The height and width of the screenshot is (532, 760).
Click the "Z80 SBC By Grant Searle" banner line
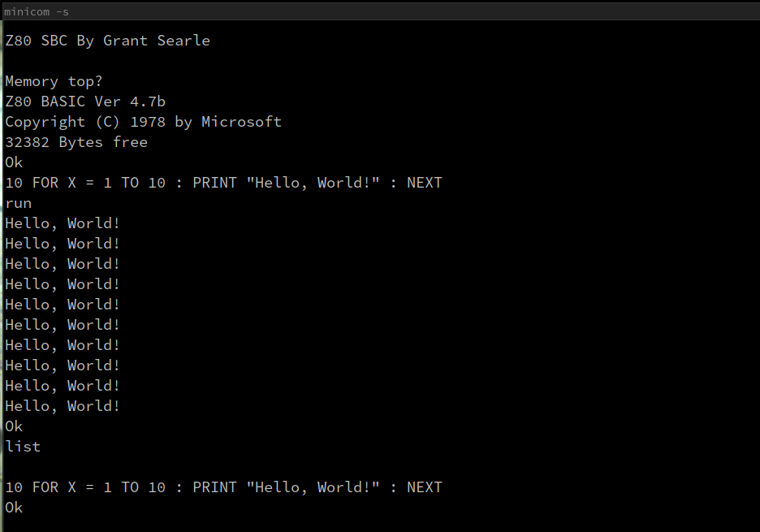click(x=107, y=41)
